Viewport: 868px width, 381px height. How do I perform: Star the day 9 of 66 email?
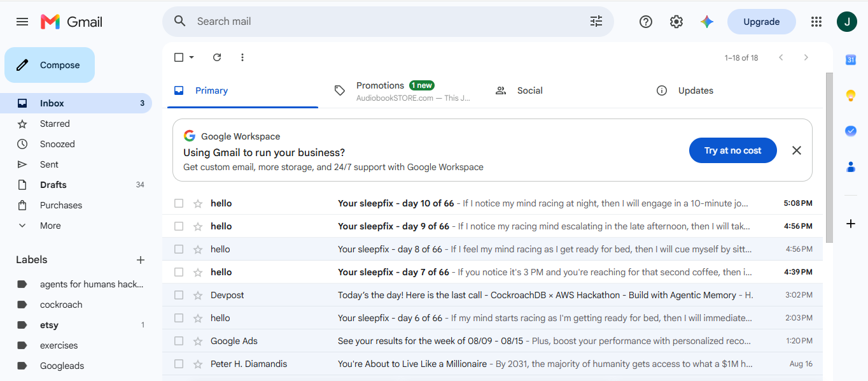point(198,226)
